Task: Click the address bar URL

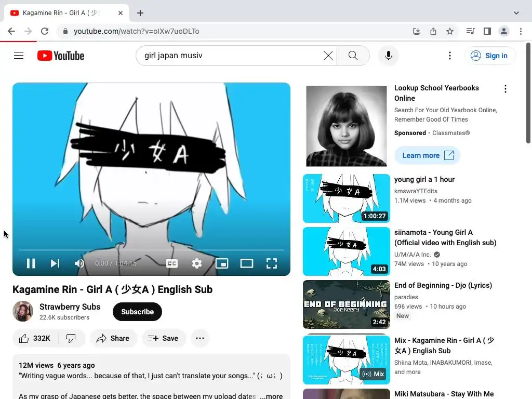Action: tap(137, 31)
